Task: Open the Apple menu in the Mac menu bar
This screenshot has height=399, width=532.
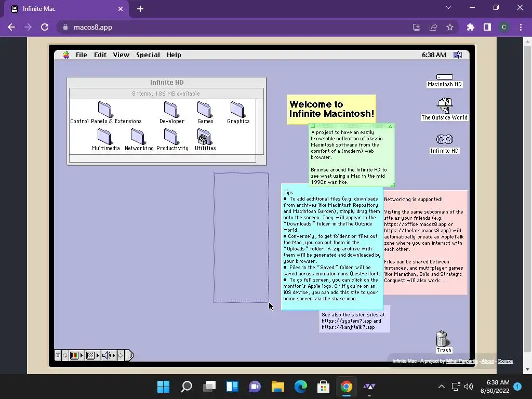Action: [x=66, y=55]
